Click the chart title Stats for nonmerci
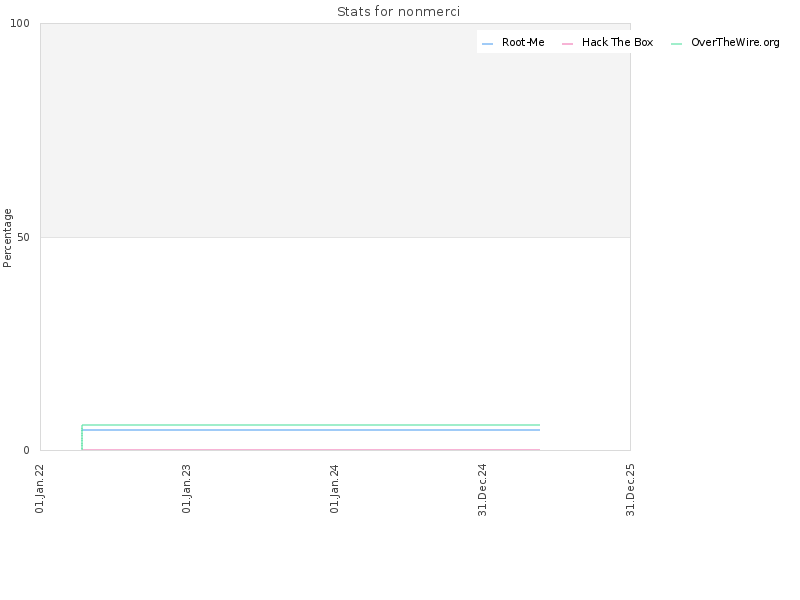Viewport: 800px width, 600px height. tap(398, 12)
